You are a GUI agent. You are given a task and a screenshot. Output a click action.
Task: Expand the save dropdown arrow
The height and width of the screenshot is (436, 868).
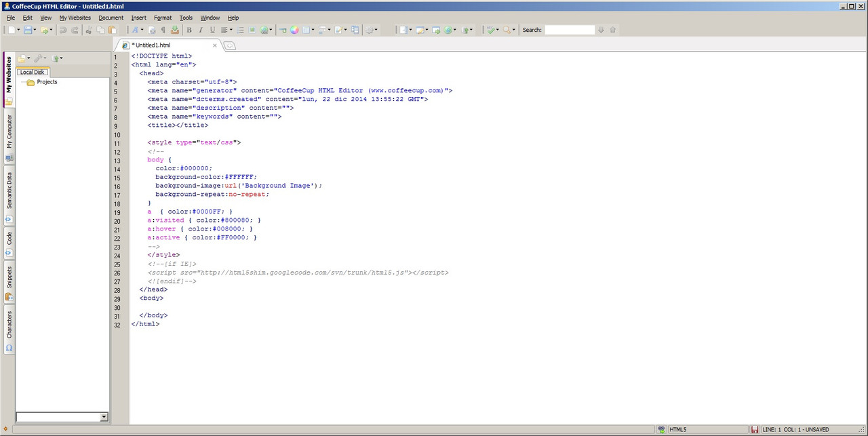click(x=35, y=30)
